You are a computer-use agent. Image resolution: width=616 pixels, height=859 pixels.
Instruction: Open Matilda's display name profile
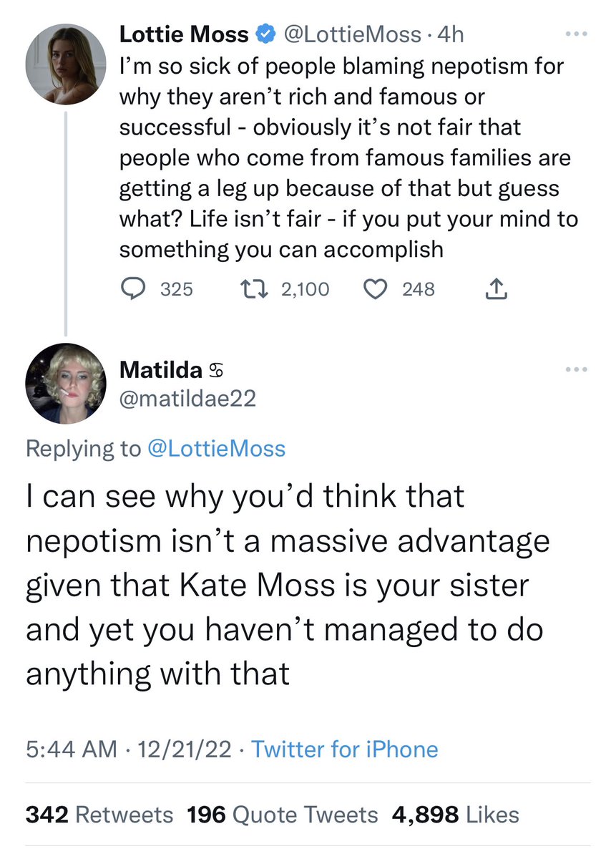161,369
